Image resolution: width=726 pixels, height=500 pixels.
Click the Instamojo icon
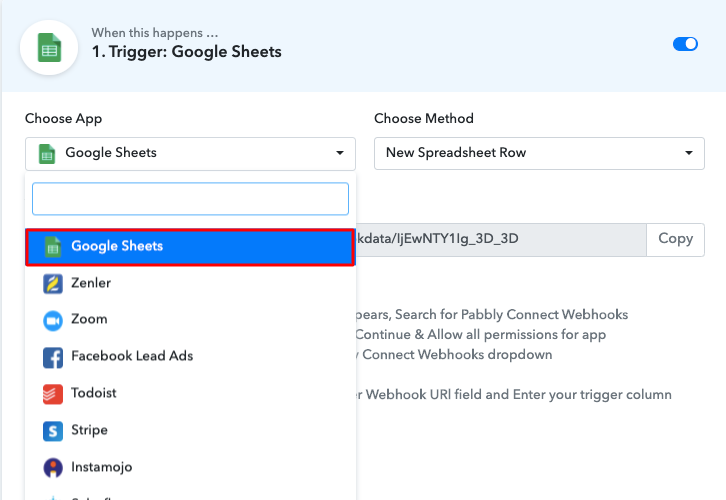(53, 468)
